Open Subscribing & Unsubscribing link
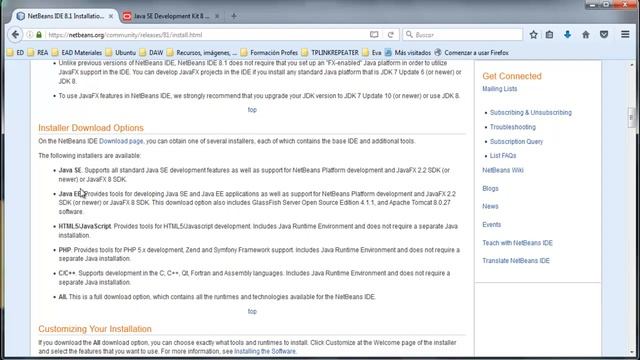This screenshot has height=360, width=640. click(531, 113)
